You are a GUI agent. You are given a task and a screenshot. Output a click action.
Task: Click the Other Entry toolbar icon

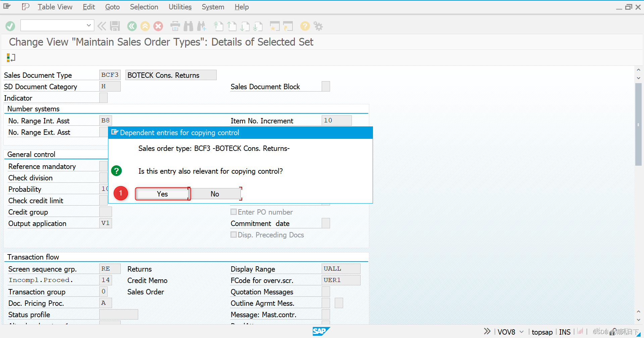[x=11, y=58]
